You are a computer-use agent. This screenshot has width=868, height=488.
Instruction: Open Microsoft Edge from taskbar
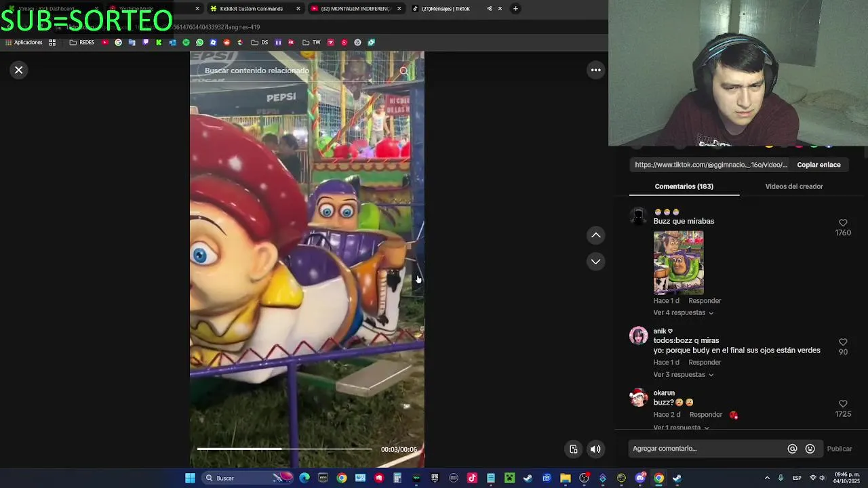[304, 478]
